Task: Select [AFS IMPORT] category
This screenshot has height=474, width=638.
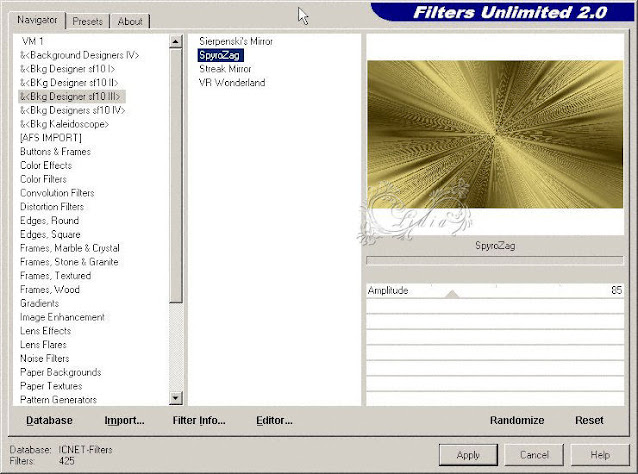Action: (51, 138)
